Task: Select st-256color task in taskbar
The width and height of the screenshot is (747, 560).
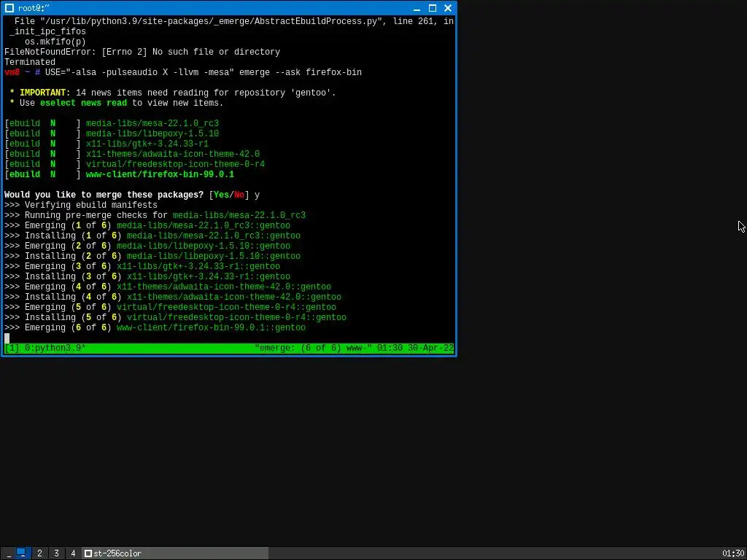Action: coord(175,553)
